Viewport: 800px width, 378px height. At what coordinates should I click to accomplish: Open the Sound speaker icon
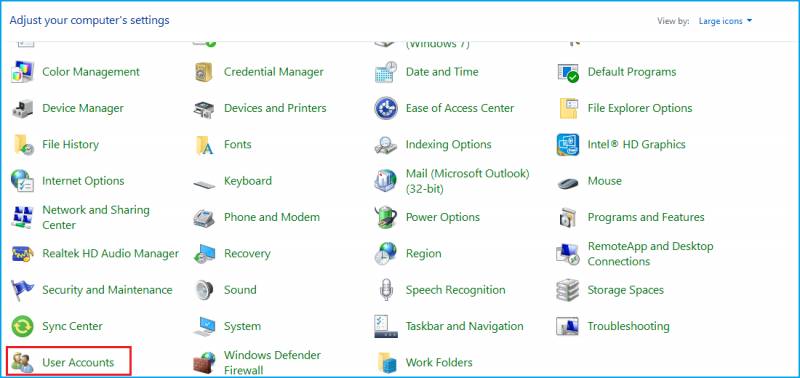coord(204,290)
